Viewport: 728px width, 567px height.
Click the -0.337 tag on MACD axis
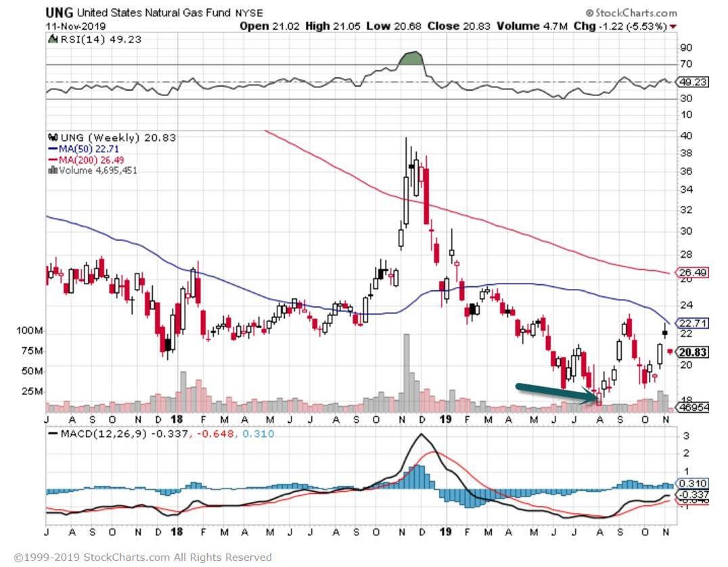(693, 495)
